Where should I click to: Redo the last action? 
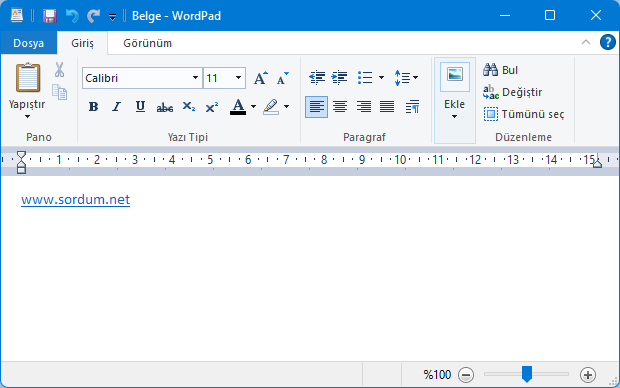point(93,16)
